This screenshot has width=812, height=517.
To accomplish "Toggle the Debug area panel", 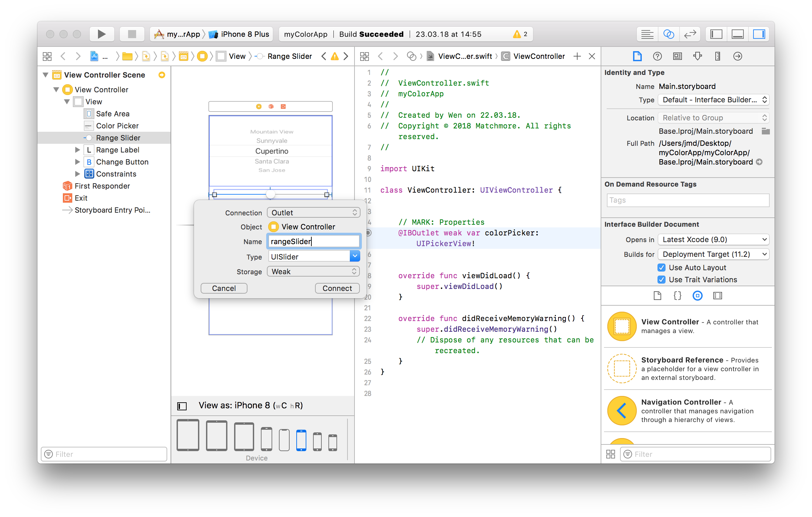I will click(x=737, y=34).
